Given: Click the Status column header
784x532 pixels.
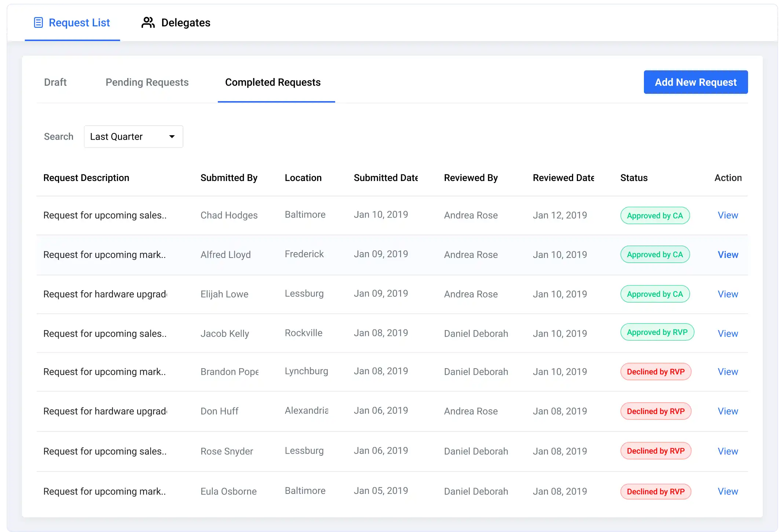Looking at the screenshot, I should [634, 178].
